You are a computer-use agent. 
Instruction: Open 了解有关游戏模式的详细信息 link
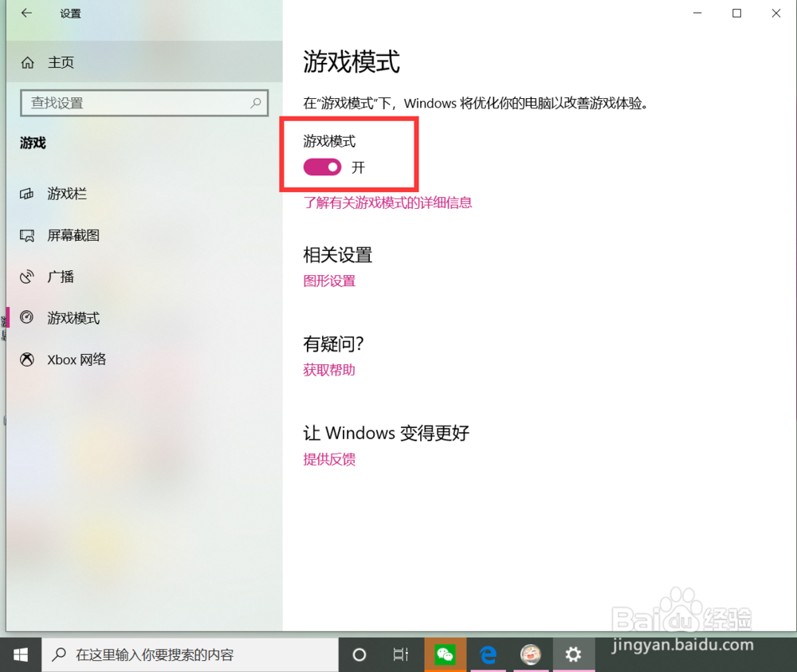387,202
